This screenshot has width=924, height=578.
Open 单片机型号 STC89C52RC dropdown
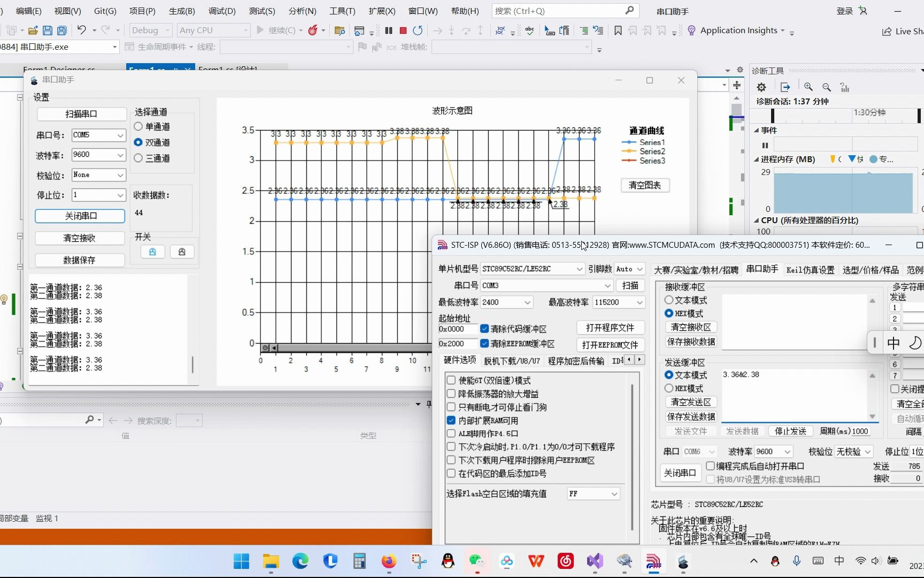tap(579, 269)
